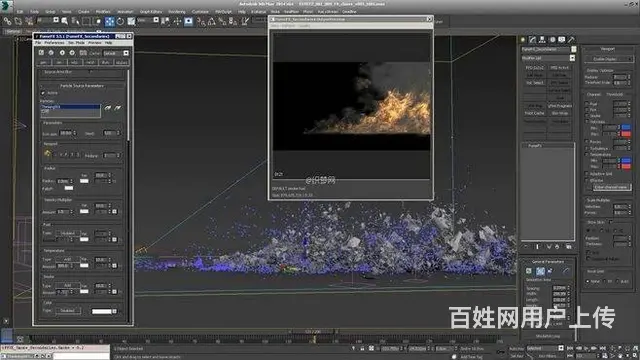Activate the Select Object tool
Screen dimensions: 640x360
tap(64, 21)
